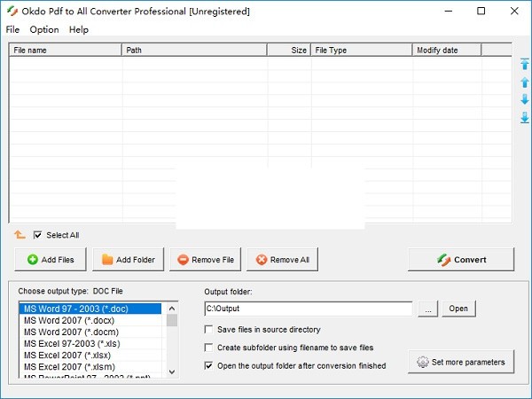
Task: Move selected file to top of list
Action: pyautogui.click(x=524, y=64)
